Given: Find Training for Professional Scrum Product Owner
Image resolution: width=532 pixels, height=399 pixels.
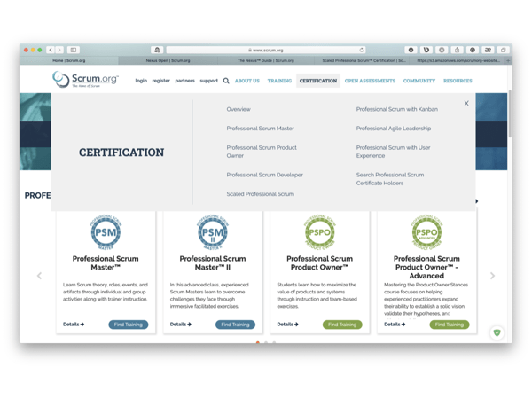Looking at the screenshot, I should (342, 325).
